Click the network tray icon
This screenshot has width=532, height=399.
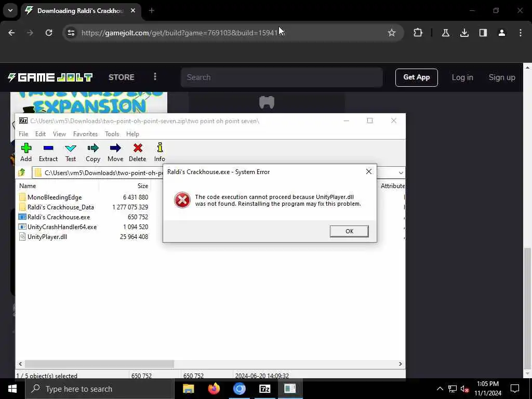point(453,389)
